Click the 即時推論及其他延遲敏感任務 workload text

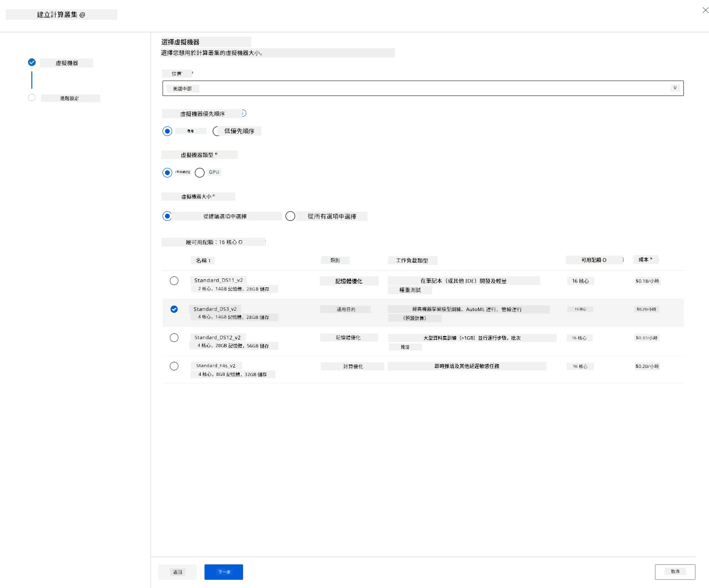[467, 366]
